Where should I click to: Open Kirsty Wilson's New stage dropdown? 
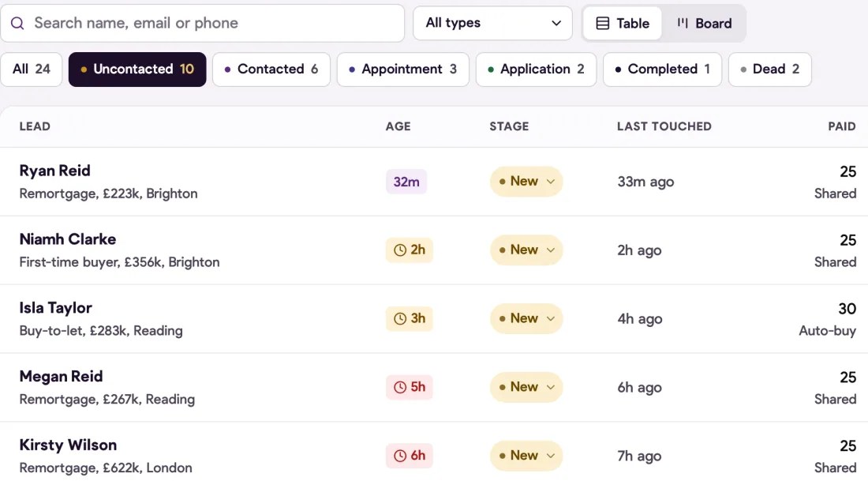tap(526, 456)
